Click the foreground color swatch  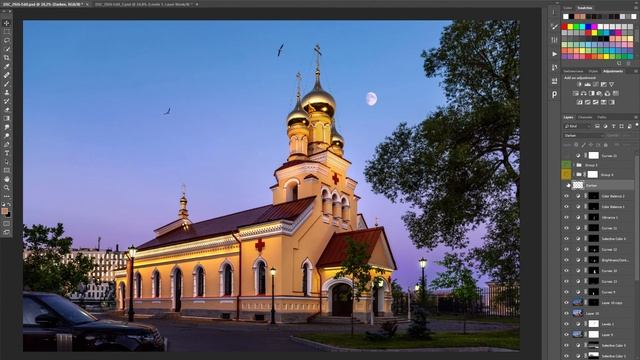(4, 211)
